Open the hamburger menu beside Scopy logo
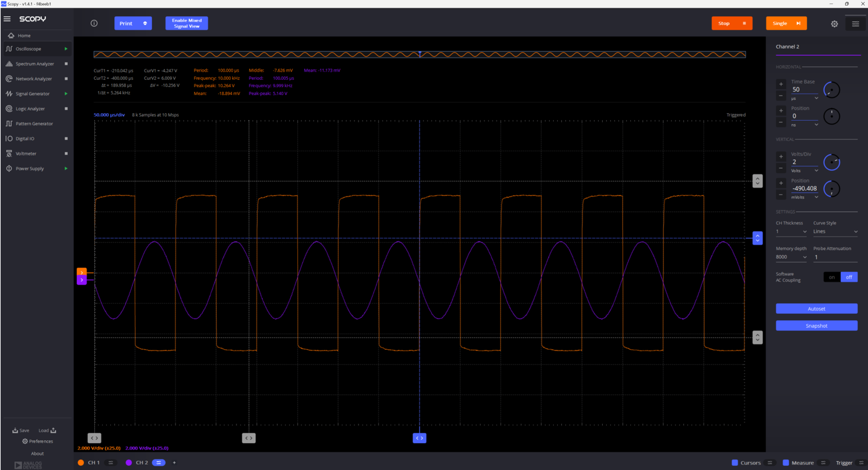The height and width of the screenshot is (470, 868). pyautogui.click(x=7, y=19)
